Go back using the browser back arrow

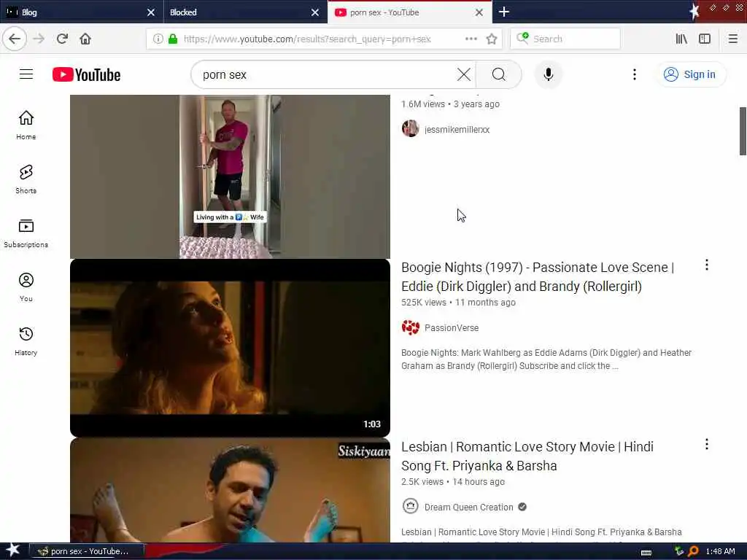coord(15,39)
